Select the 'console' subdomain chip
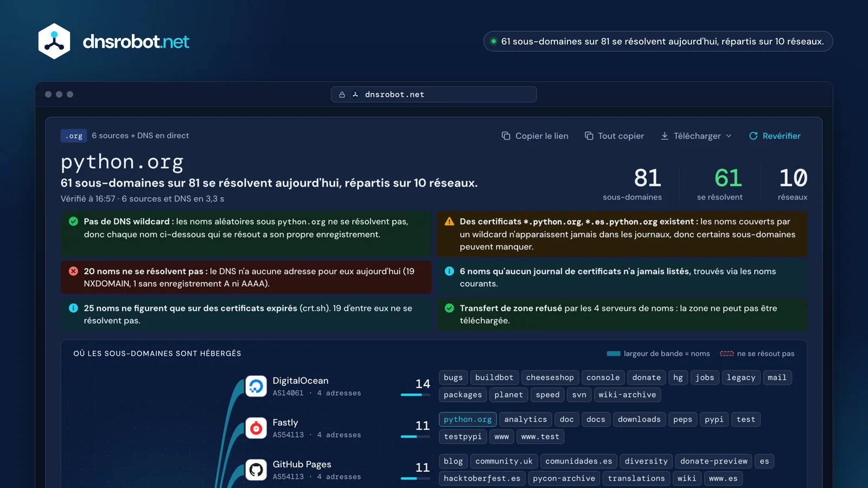Image resolution: width=868 pixels, height=488 pixels. coord(603,377)
